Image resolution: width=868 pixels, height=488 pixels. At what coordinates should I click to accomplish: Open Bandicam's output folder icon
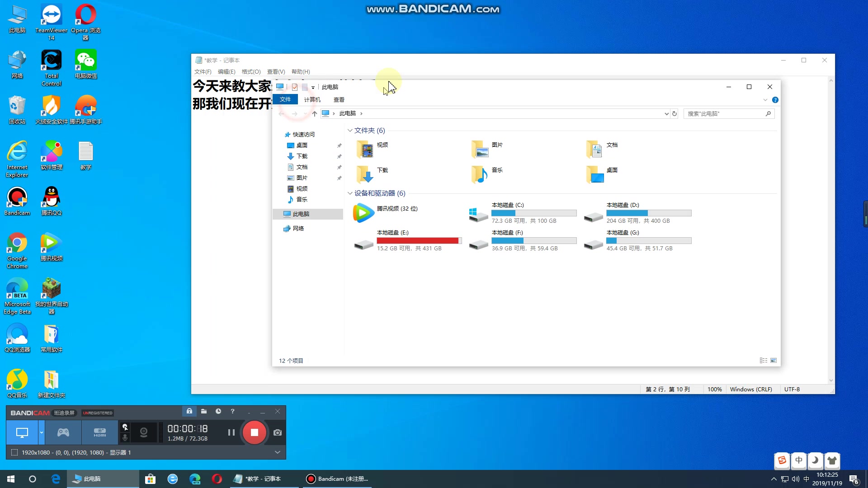click(204, 412)
